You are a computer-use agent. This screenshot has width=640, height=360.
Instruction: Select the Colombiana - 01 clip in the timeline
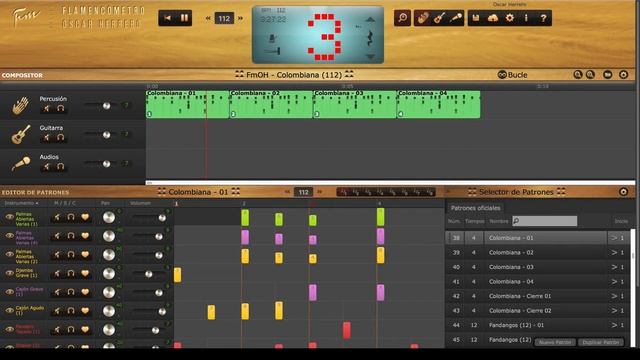[x=188, y=104]
